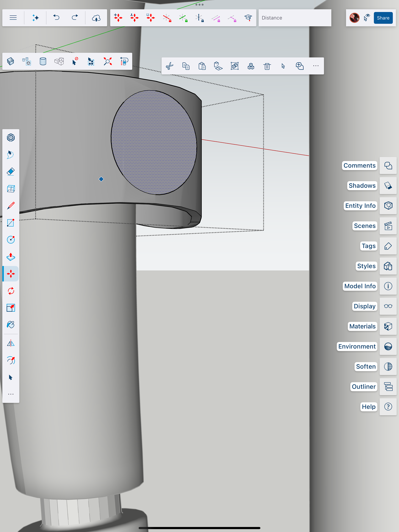399x532 pixels.
Task: Select the Scale tool
Action: coord(11,308)
